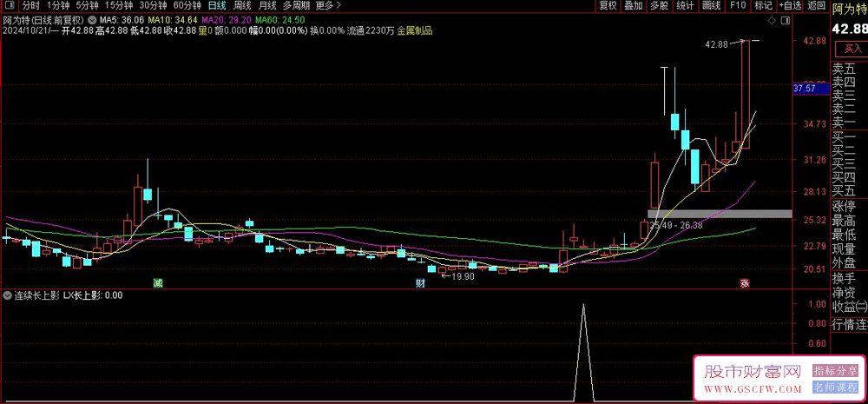Select the 1分钟 chart period
This screenshot has height=404, width=868.
pyautogui.click(x=58, y=5)
